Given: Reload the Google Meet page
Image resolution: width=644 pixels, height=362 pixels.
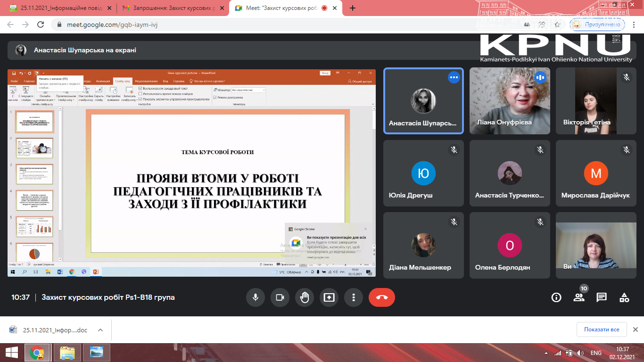Looking at the screenshot, I should tap(41, 25).
